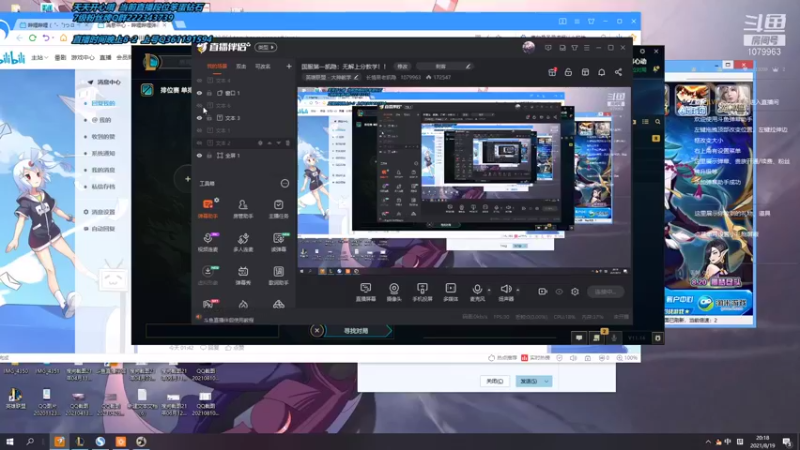
Task: Click the grey button left of send
Action: click(494, 381)
